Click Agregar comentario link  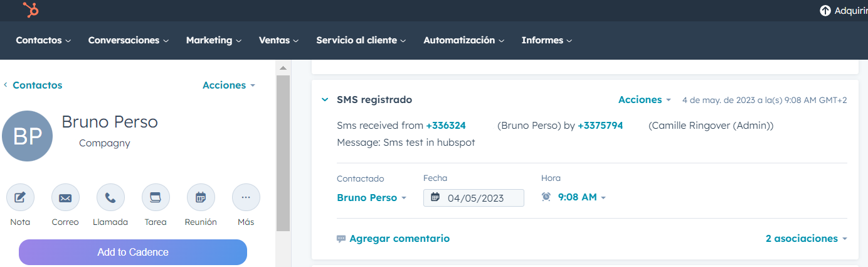(393, 239)
